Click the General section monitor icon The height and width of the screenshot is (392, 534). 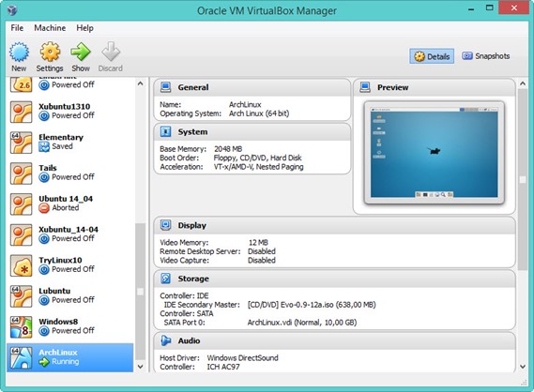[165, 87]
